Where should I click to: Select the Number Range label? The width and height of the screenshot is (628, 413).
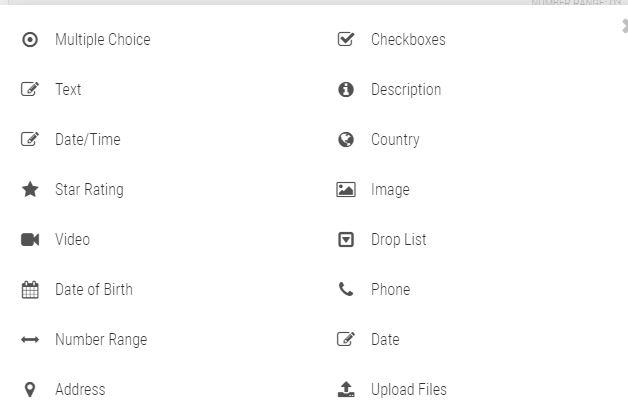point(100,340)
